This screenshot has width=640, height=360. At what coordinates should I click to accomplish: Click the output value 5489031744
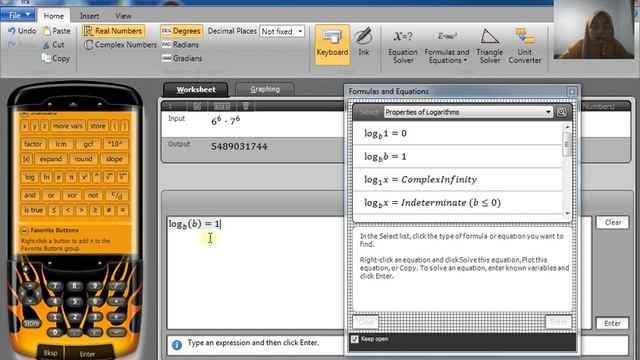pyautogui.click(x=239, y=147)
